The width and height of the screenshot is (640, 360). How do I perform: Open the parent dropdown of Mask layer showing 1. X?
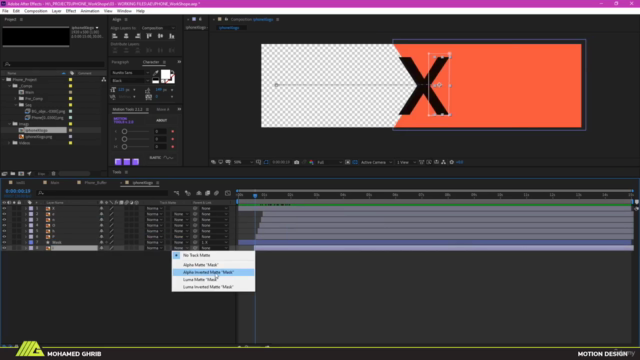(214, 242)
